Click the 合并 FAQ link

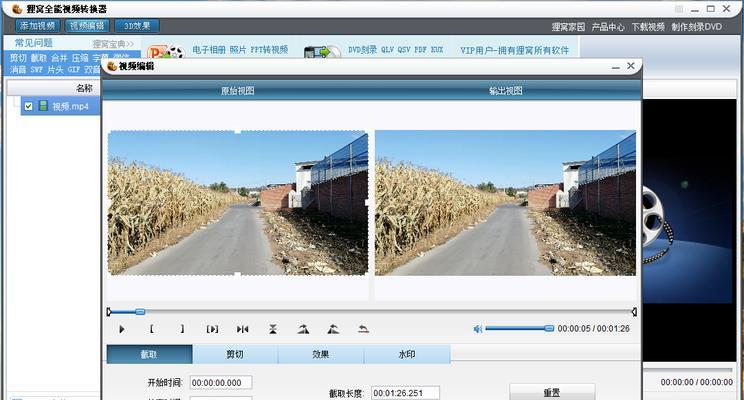[59, 58]
